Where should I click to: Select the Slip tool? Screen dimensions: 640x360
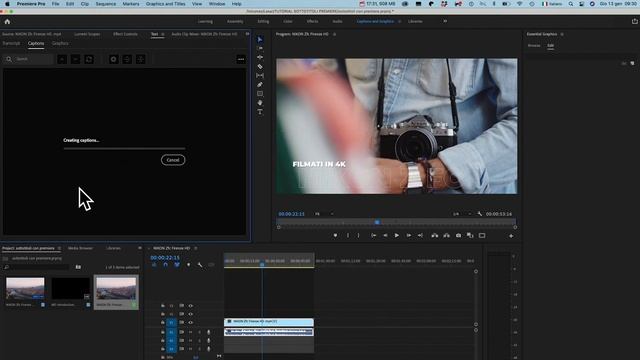(260, 76)
